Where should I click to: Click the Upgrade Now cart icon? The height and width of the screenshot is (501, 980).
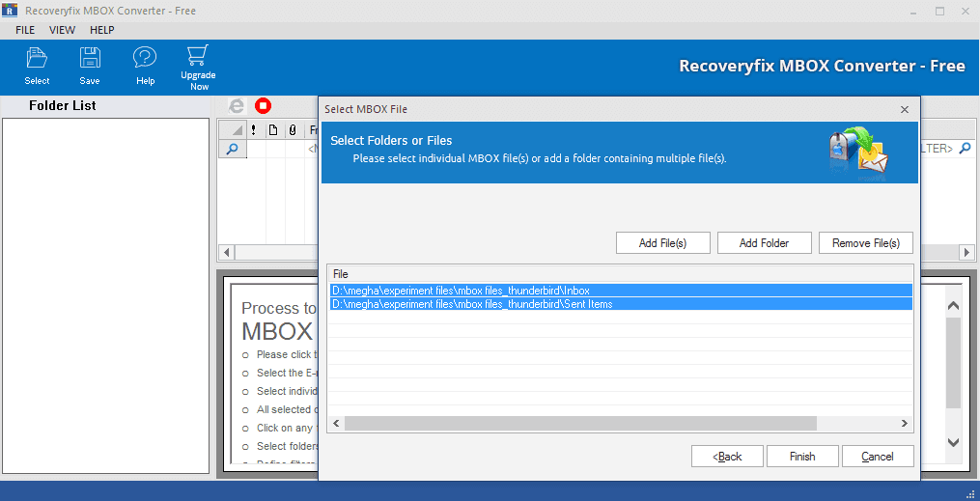tap(198, 56)
